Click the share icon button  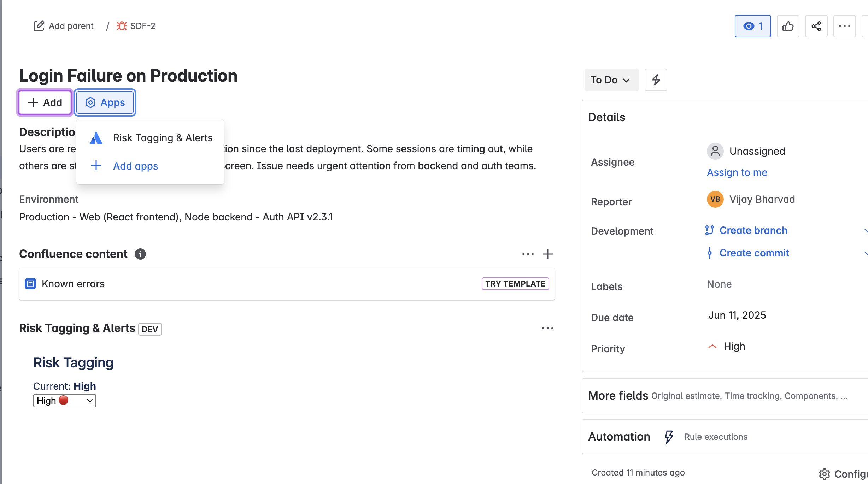[x=816, y=26]
